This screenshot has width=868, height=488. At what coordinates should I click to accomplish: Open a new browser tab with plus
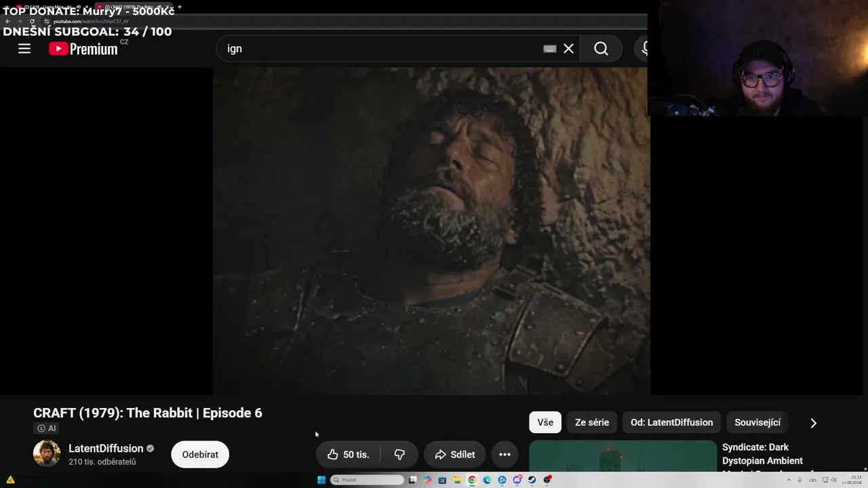[180, 7]
